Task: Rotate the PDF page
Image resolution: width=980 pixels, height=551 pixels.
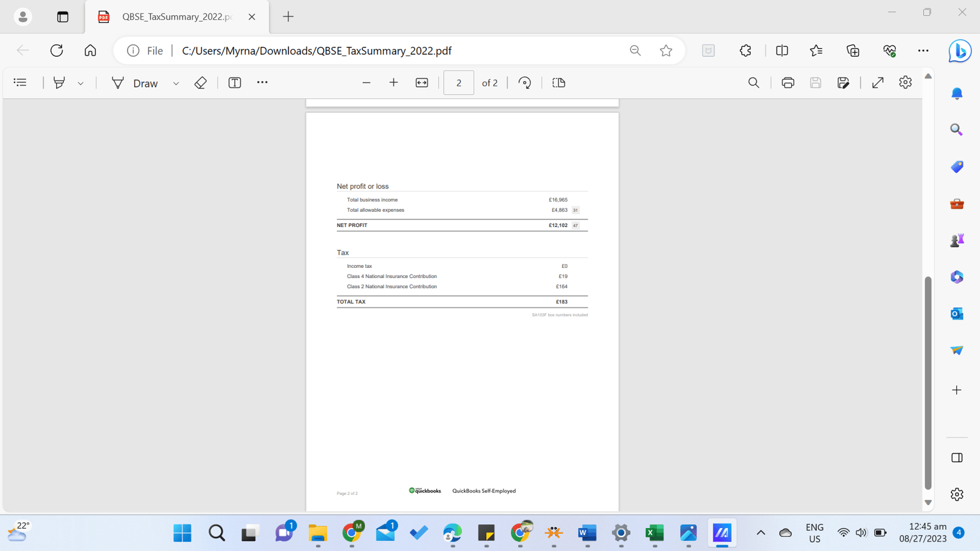Action: pos(524,83)
